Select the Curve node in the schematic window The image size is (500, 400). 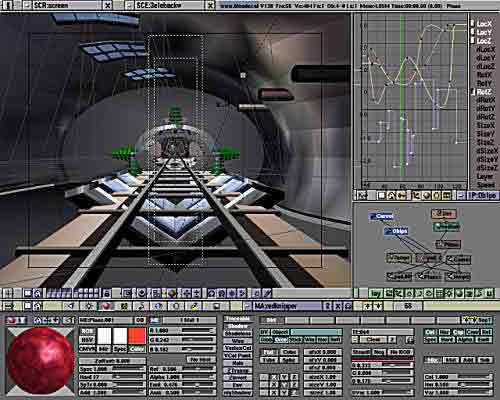pos(381,216)
